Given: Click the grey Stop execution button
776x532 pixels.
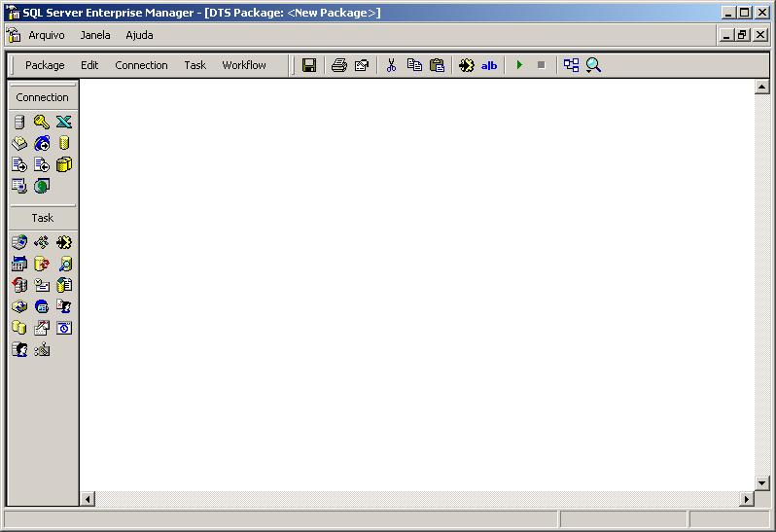Looking at the screenshot, I should click(542, 65).
